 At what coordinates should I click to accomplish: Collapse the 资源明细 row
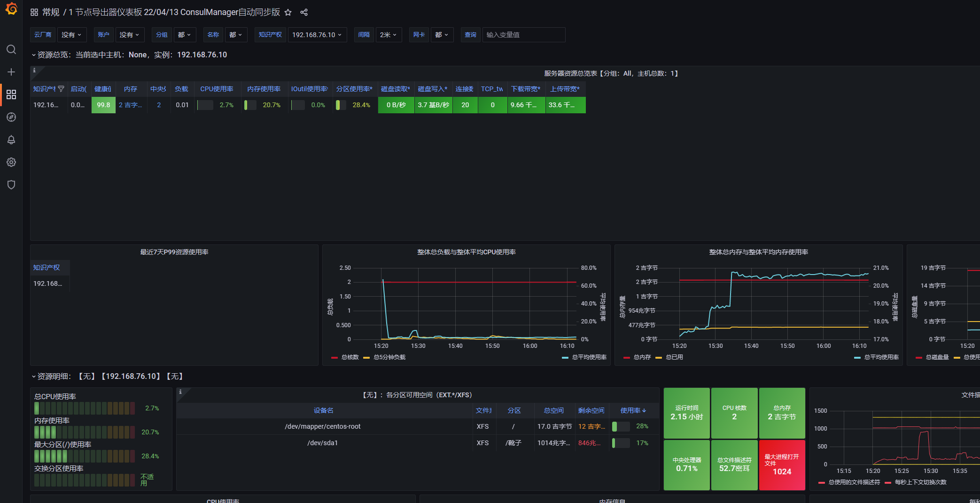pyautogui.click(x=33, y=377)
